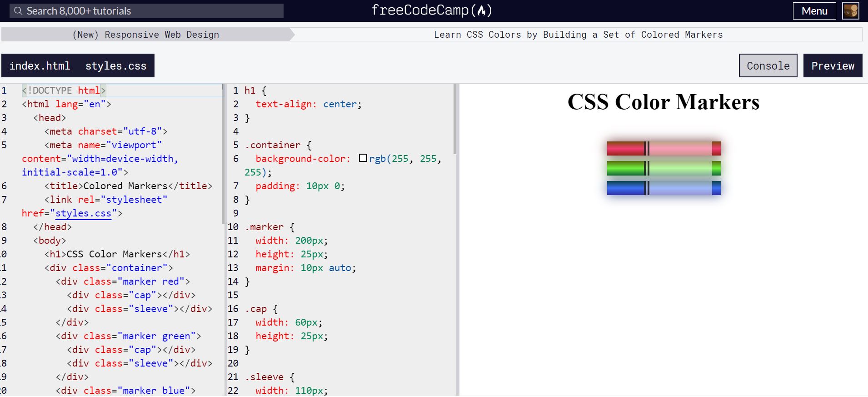Click the meta charset="utf-8" line

tap(106, 131)
